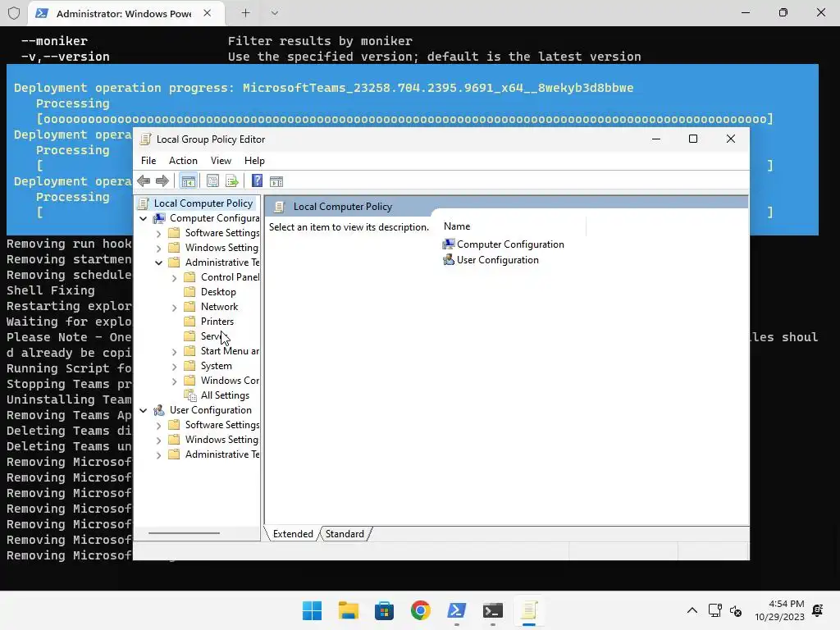840x630 pixels.
Task: Open Microsoft Store from the taskbar
Action: 384,610
